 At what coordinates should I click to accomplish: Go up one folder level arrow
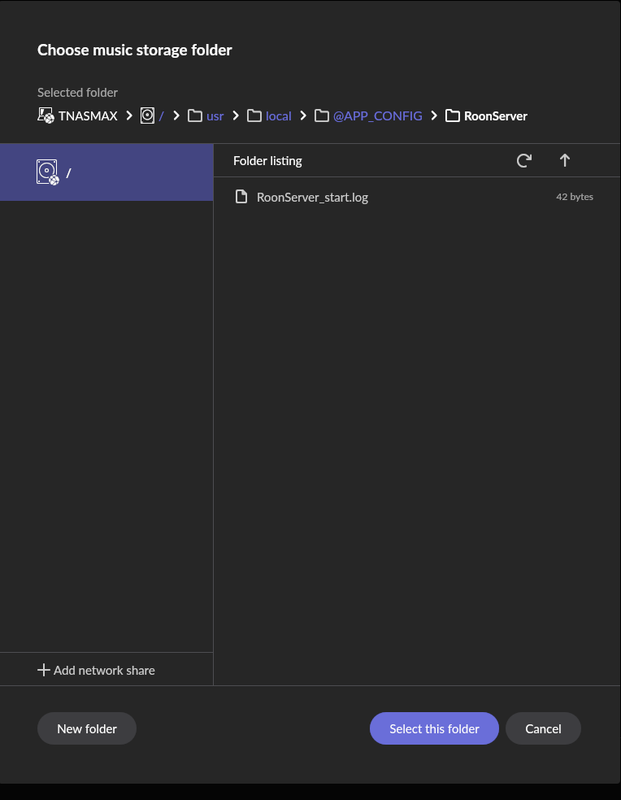pos(564,161)
